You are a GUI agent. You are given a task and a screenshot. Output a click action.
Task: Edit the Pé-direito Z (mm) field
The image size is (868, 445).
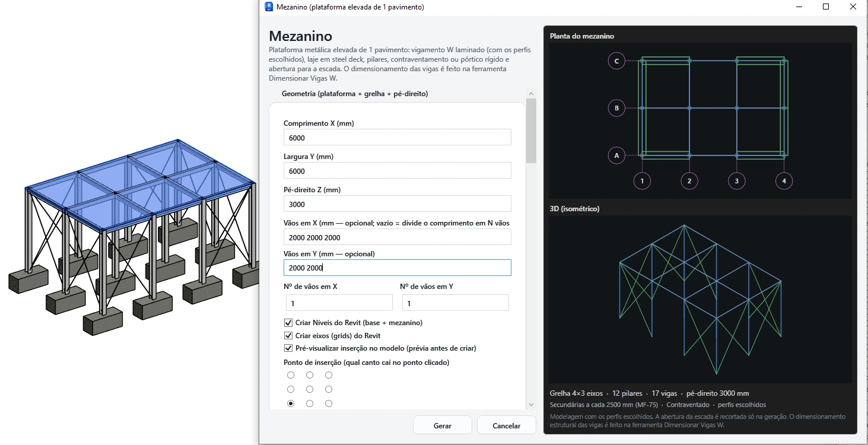(397, 204)
